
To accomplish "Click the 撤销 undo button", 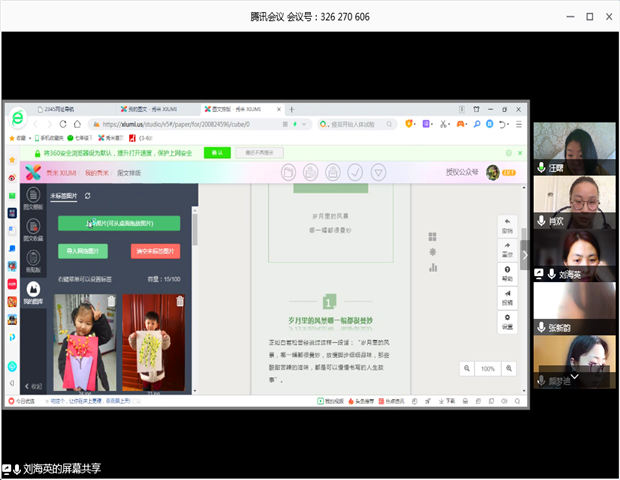I will coord(507,225).
